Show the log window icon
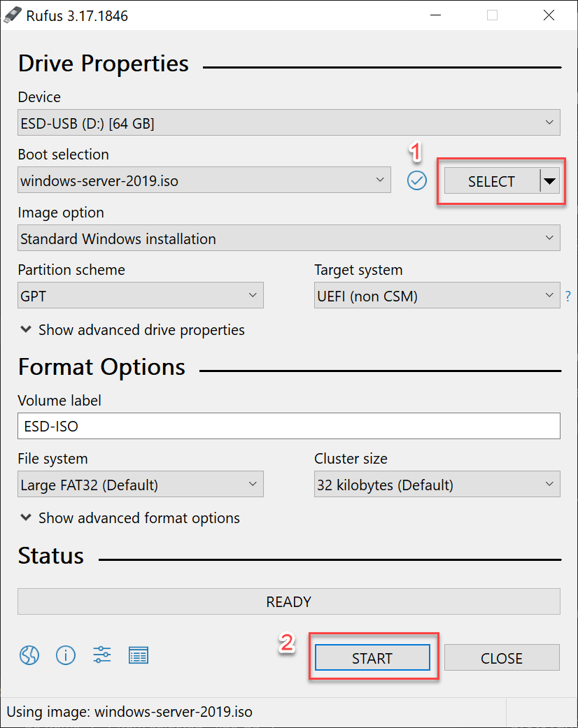578x728 pixels. click(139, 655)
